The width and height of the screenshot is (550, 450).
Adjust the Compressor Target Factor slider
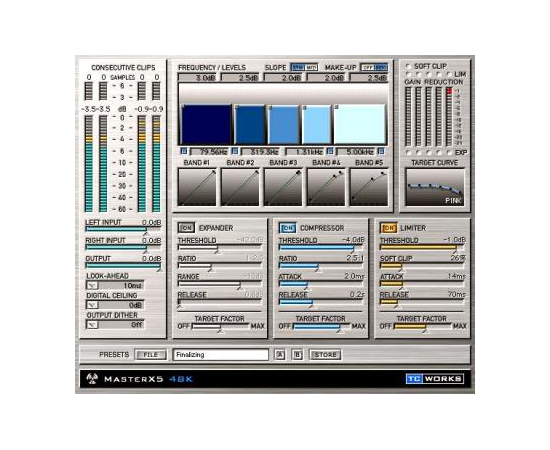coord(321,327)
